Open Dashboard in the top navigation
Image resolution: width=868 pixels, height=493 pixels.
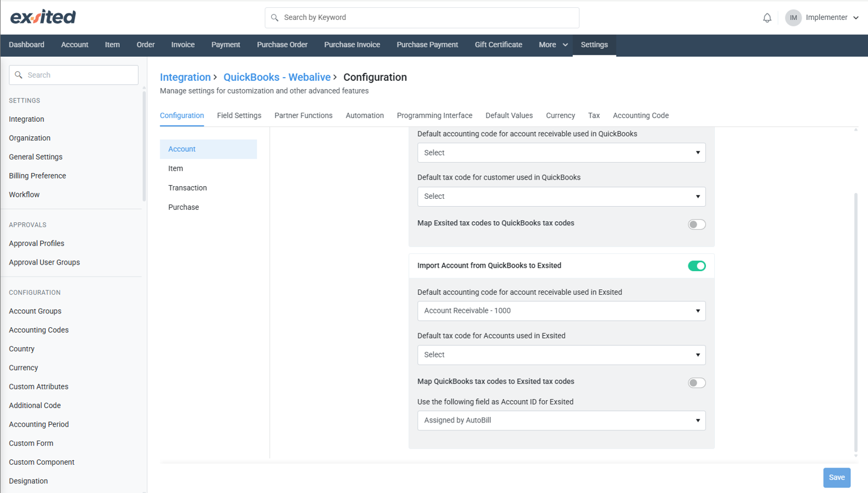pyautogui.click(x=27, y=45)
